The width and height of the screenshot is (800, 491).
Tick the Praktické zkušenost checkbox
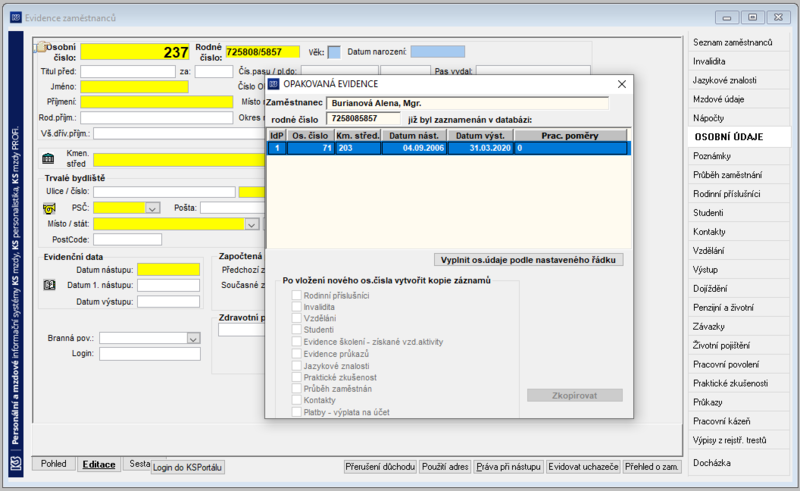(x=296, y=377)
